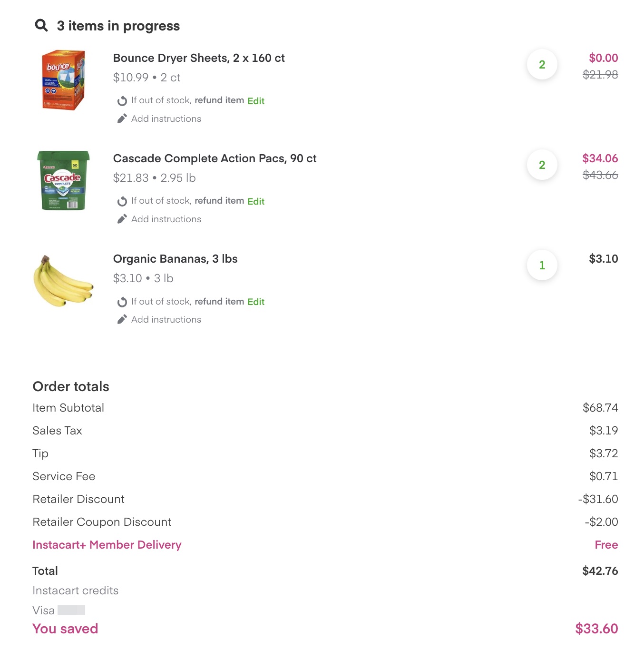Click the Cascade Complete Action Pacs thumbnail
Screen dimensions: 644x650
coord(63,181)
